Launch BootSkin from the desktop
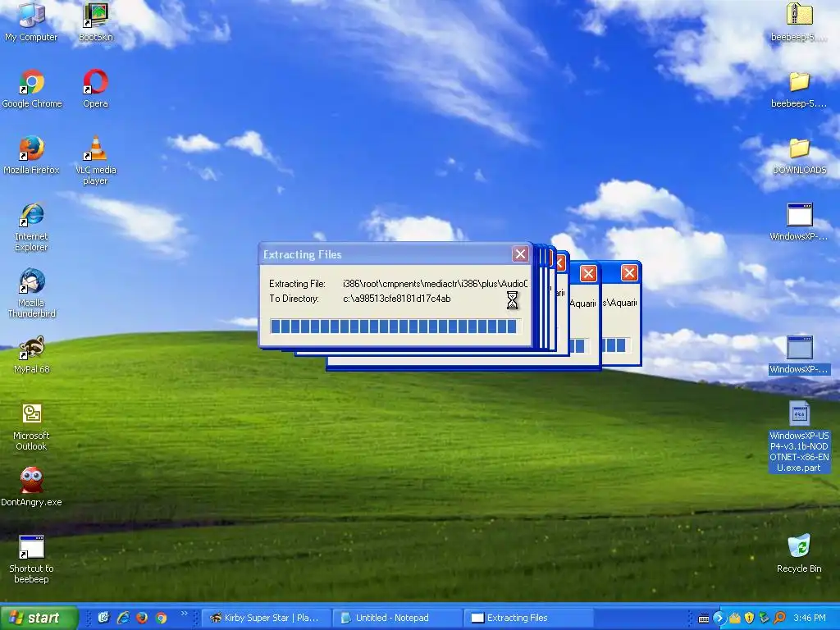 95,24
